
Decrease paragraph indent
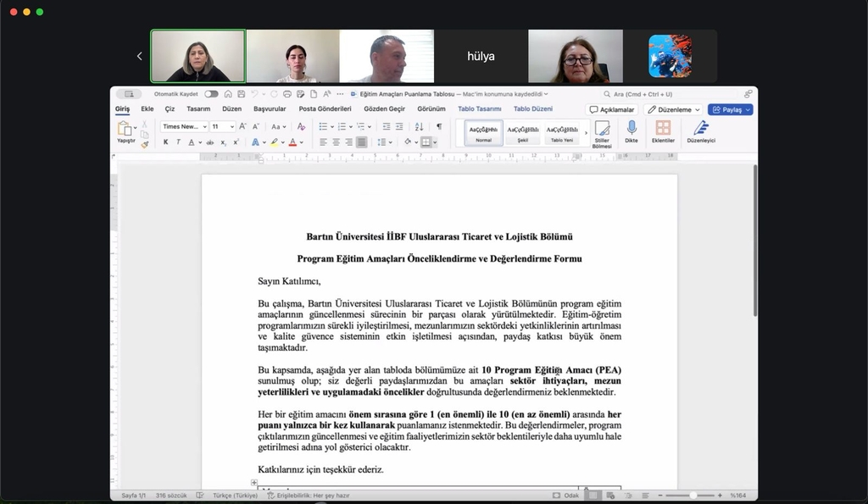tap(387, 127)
